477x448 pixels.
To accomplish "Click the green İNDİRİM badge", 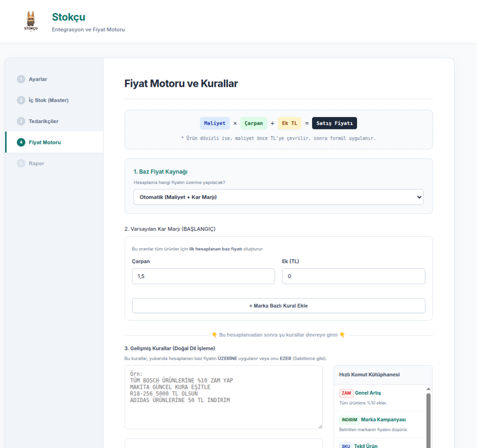I will click(349, 419).
